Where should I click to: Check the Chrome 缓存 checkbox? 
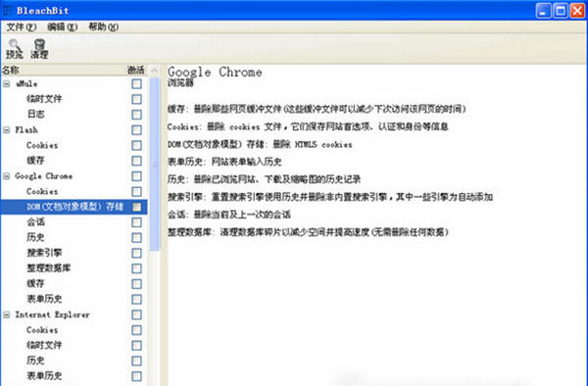[x=136, y=284]
